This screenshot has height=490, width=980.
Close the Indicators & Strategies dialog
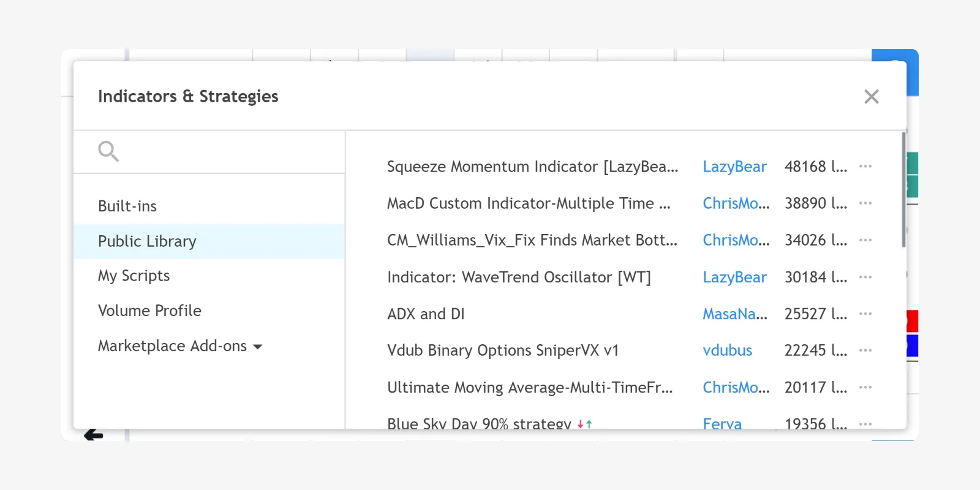point(871,97)
